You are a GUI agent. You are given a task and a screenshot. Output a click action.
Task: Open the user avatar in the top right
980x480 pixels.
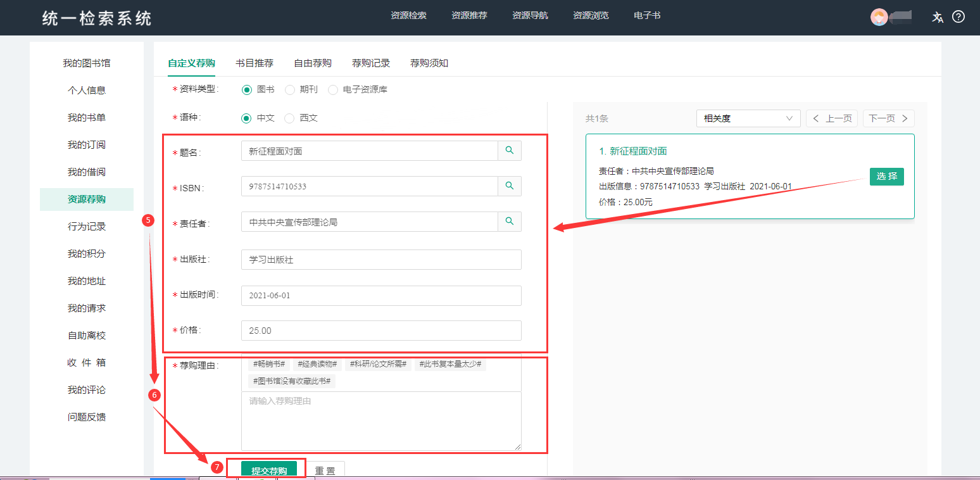coord(882,16)
